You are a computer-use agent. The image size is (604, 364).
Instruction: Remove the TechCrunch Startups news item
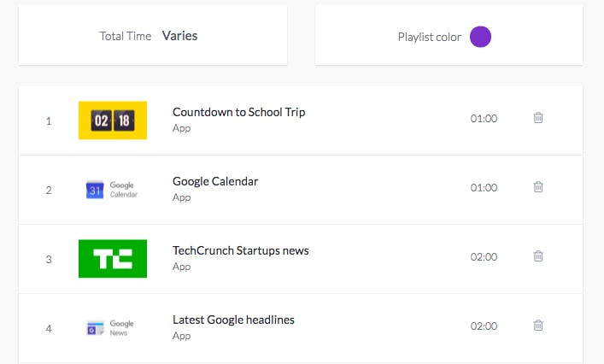click(538, 255)
